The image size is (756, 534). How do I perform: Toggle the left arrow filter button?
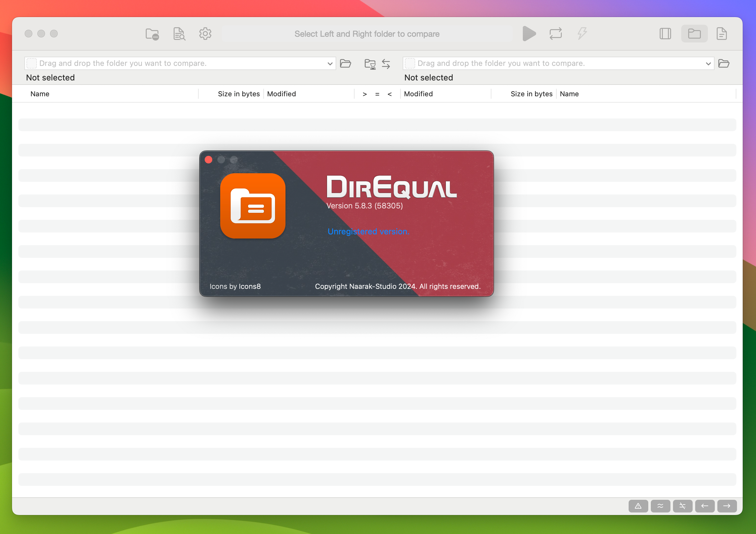[x=705, y=506]
